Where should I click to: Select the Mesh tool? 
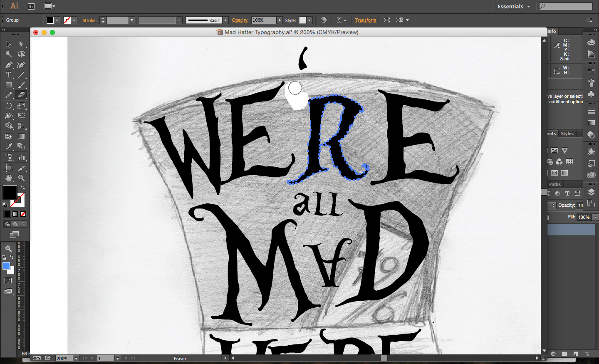(9, 136)
